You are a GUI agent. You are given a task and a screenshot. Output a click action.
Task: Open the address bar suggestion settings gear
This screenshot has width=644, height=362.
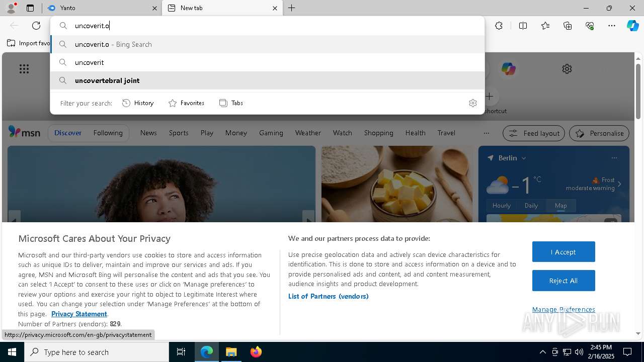[x=472, y=103]
